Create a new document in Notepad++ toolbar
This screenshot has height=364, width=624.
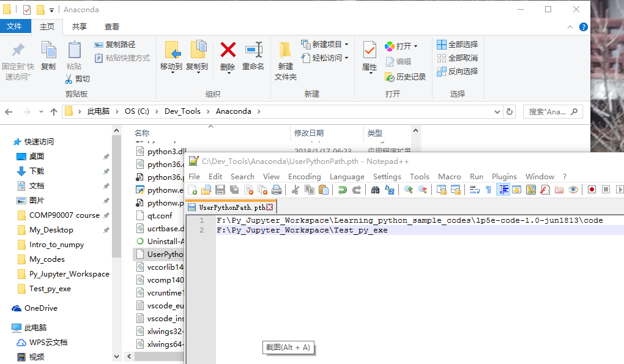[193, 190]
